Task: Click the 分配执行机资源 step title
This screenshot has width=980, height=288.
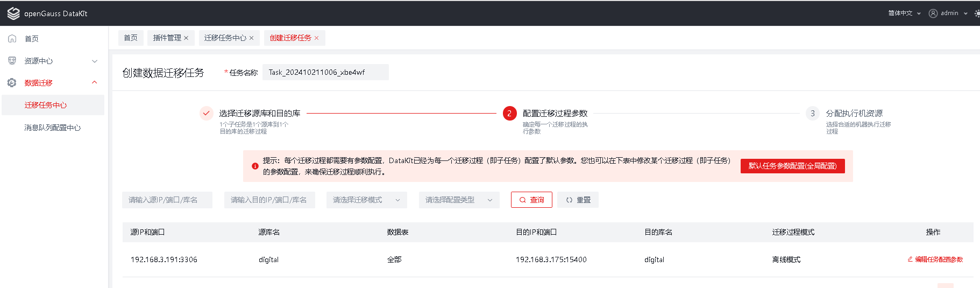Action: click(x=854, y=113)
